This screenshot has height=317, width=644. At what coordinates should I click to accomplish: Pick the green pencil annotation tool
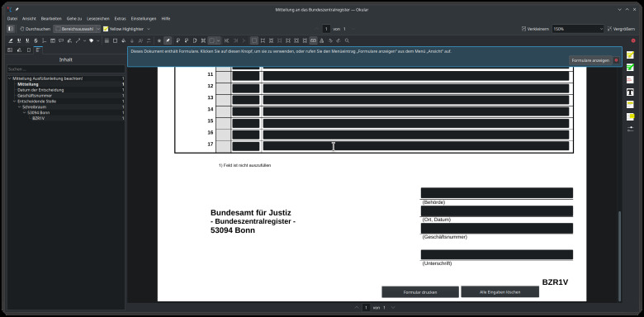[x=630, y=68]
